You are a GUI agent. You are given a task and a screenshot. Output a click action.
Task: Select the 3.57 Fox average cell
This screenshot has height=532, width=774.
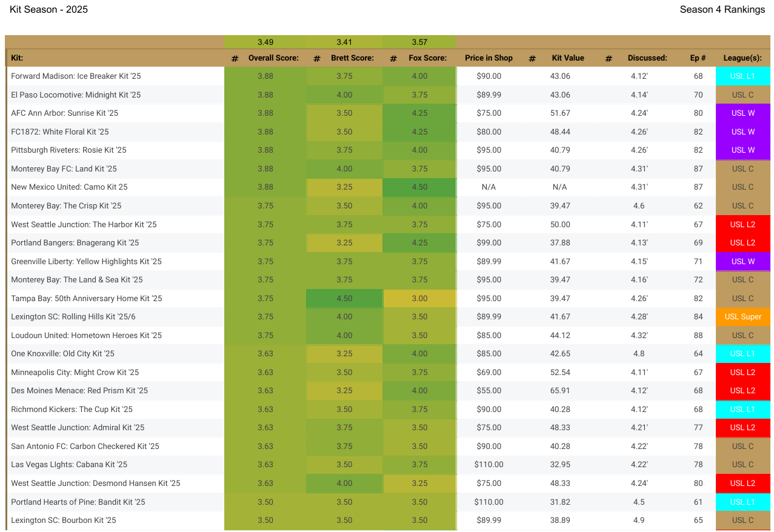coord(419,42)
